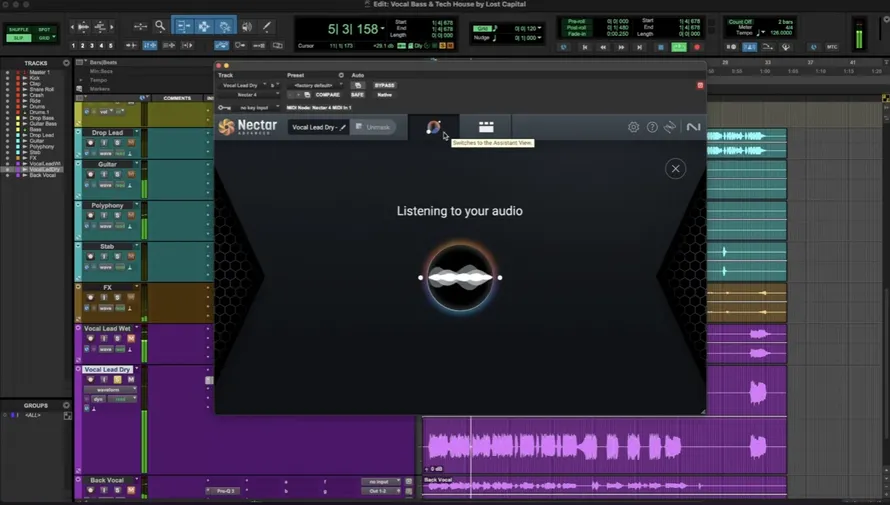This screenshot has height=505, width=890.
Task: Select zoom preset 3
Action: tap(92, 45)
